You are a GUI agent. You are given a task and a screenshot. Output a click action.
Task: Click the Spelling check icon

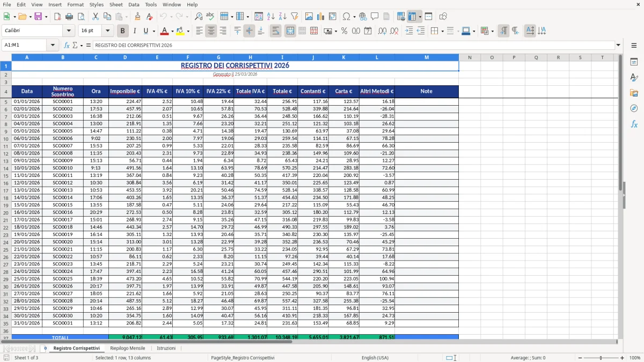tap(210, 17)
